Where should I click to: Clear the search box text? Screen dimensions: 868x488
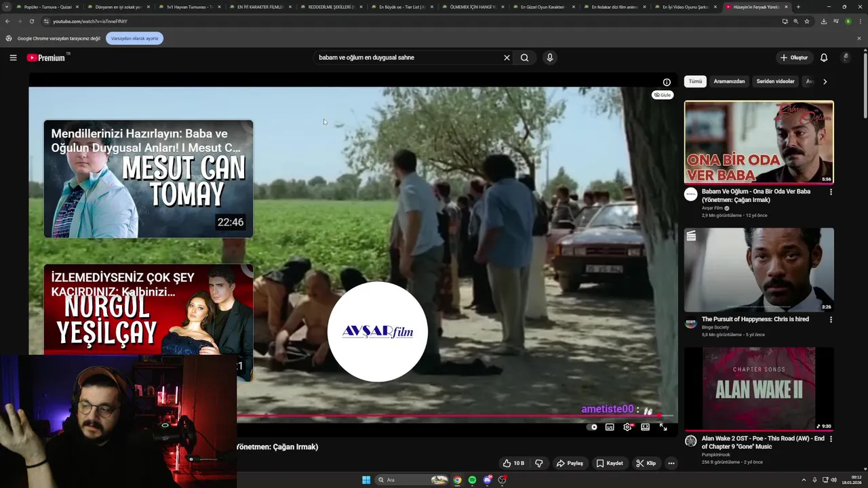pyautogui.click(x=507, y=58)
